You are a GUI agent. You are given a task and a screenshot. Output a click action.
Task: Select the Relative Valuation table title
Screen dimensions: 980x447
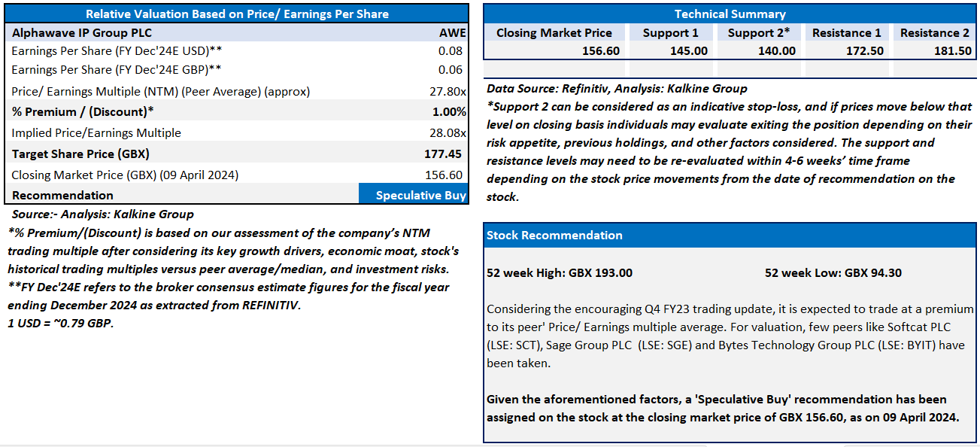[237, 14]
